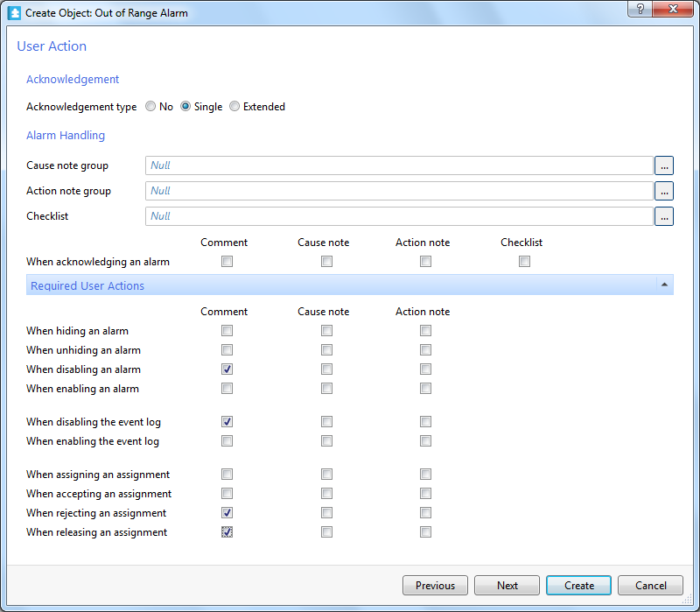
Task: Select the Extended acknowledgement type
Action: pyautogui.click(x=234, y=107)
